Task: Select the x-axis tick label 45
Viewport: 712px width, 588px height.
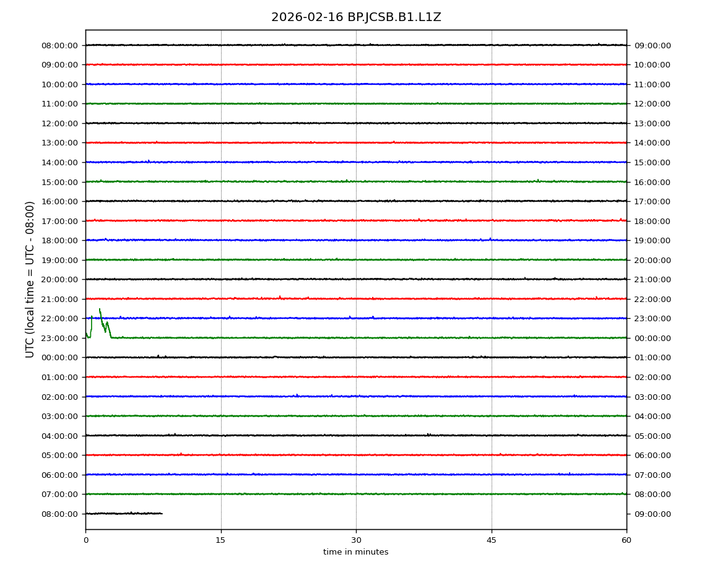Action: [x=492, y=540]
